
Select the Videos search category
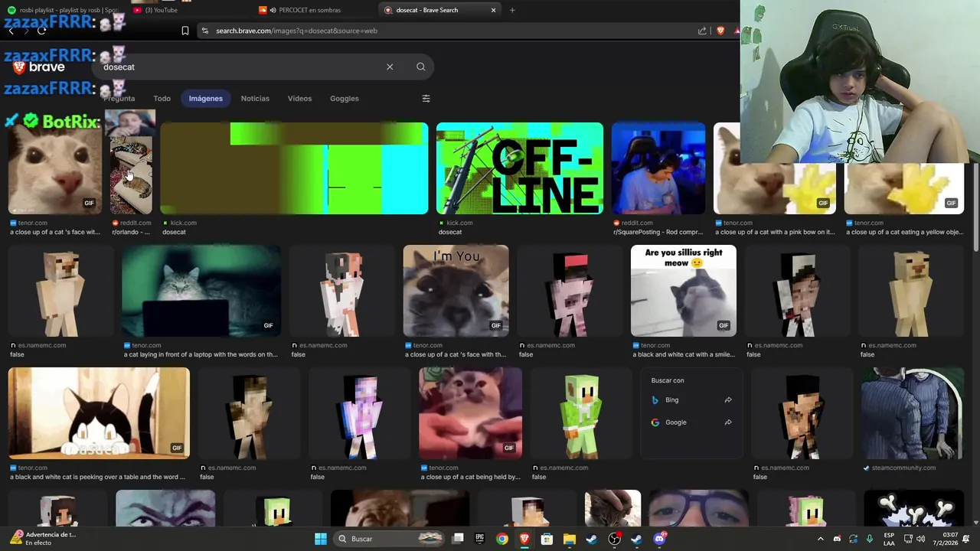coord(299,98)
